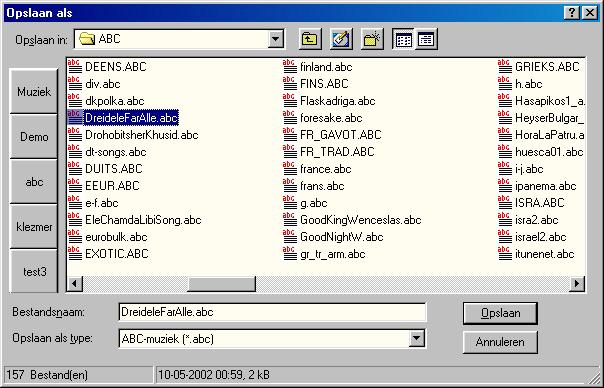
Task: Click the FINS.ABC file icon
Action: [290, 84]
